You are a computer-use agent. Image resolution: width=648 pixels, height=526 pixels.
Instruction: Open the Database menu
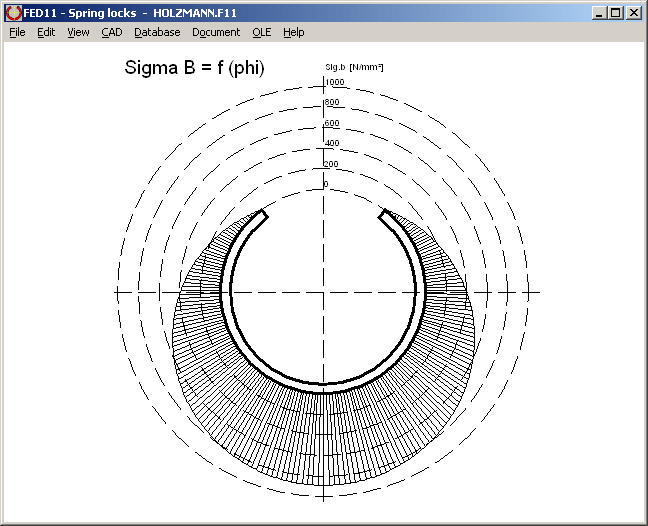(x=157, y=32)
